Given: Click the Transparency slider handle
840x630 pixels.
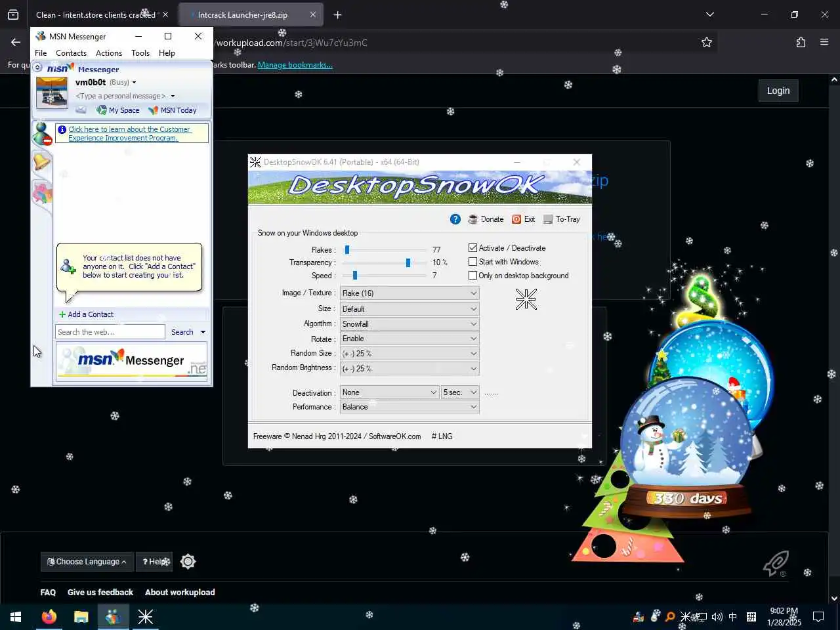Looking at the screenshot, I should [408, 262].
